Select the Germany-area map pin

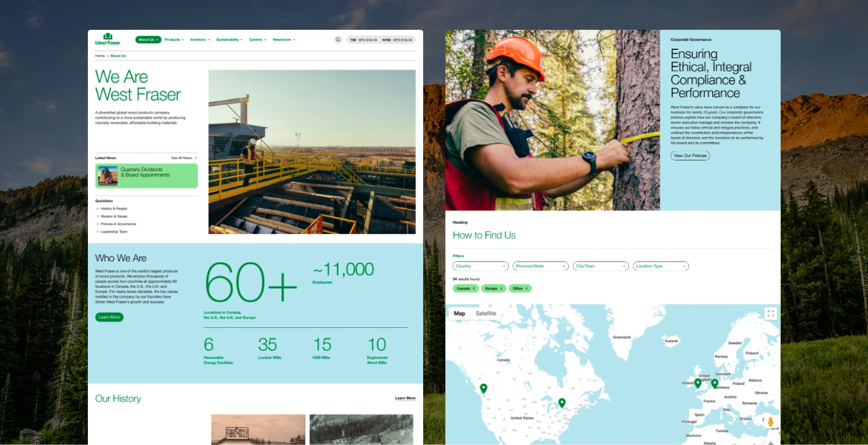click(715, 384)
